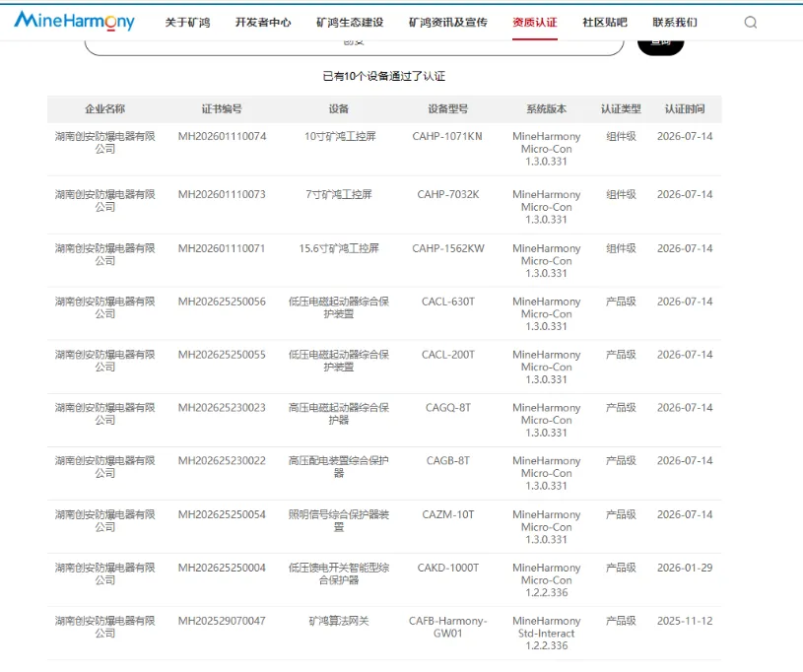Image resolution: width=803 pixels, height=672 pixels.
Task: Click device name 低压馈电开关智能型综合保护器
Action: coord(339,573)
